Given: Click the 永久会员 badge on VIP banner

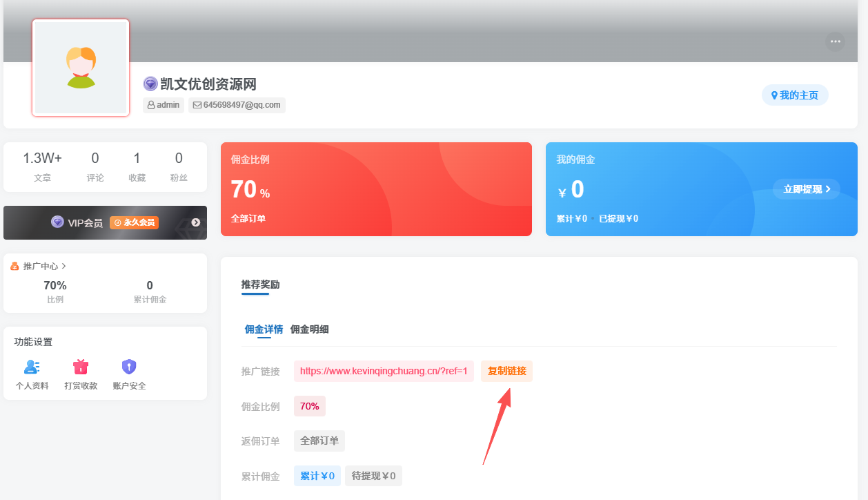Looking at the screenshot, I should click(134, 222).
